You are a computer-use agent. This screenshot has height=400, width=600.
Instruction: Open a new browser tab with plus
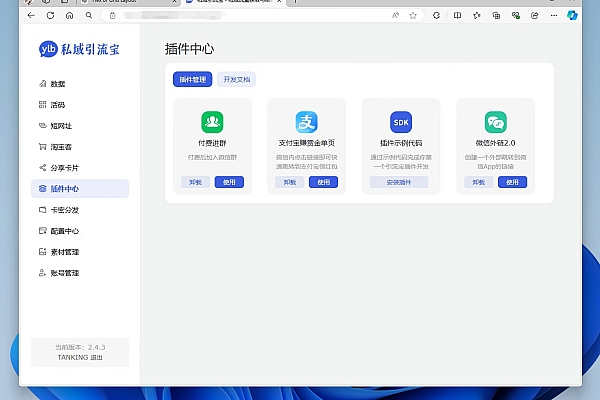295,2
